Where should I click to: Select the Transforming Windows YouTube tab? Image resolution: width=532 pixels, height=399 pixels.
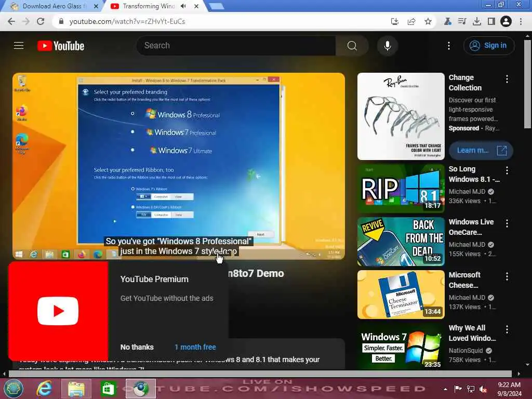pyautogui.click(x=149, y=6)
